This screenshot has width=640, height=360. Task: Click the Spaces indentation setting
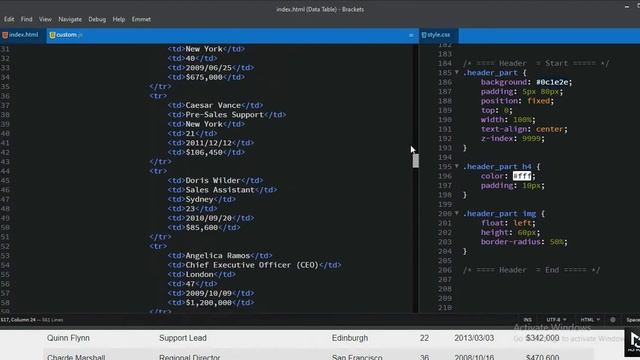(633, 320)
